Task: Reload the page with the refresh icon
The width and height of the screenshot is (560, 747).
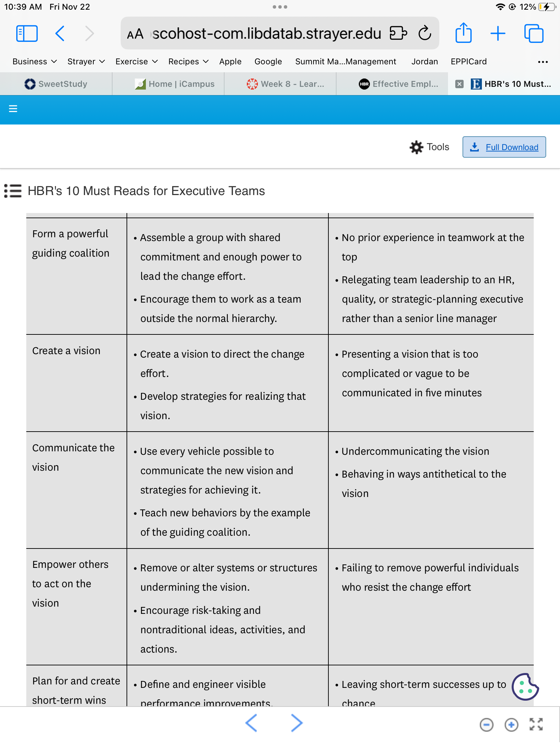Action: pos(425,34)
